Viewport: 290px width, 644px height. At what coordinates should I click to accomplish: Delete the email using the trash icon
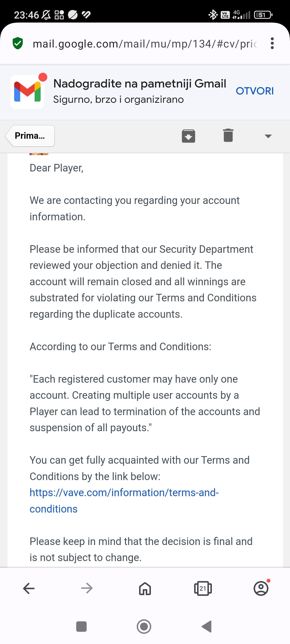point(228,135)
